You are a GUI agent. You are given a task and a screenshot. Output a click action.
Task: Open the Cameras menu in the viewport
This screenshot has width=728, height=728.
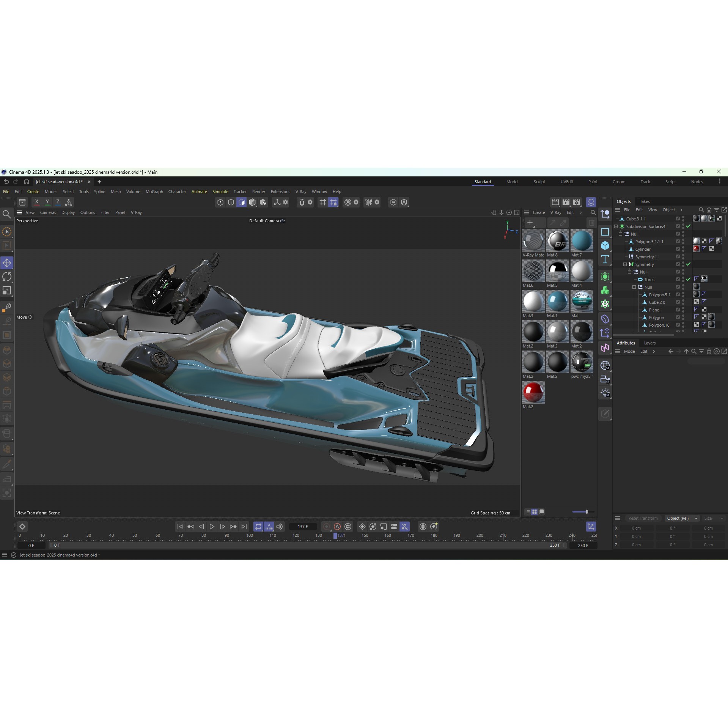pos(48,212)
